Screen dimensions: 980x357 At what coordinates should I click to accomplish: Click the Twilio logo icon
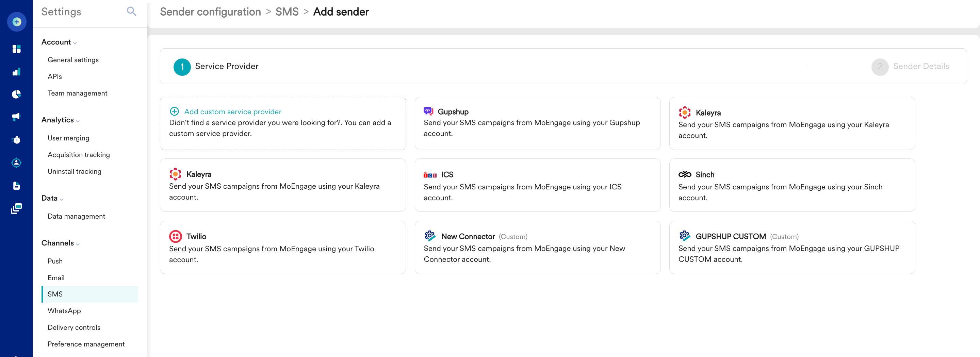175,237
